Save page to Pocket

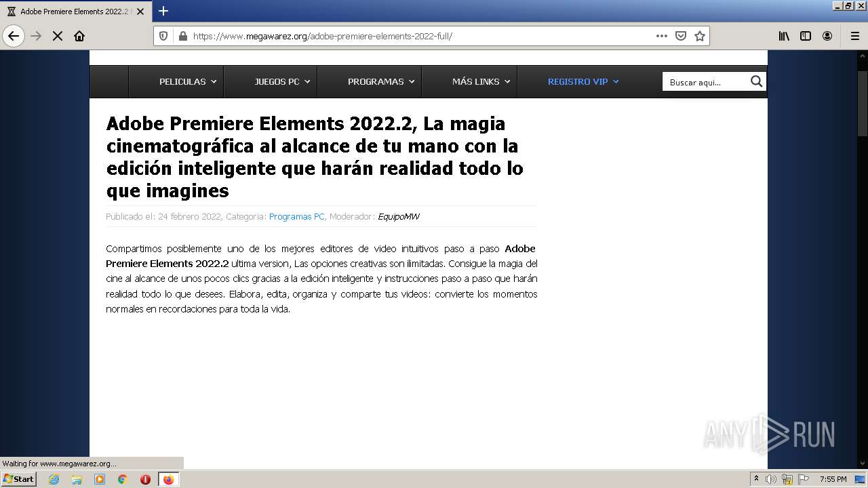[x=681, y=36]
